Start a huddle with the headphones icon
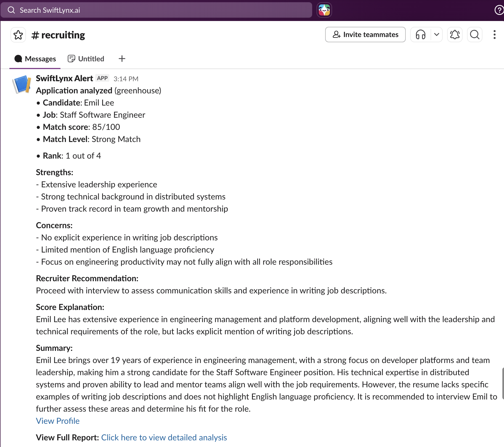The image size is (504, 447). tap(420, 35)
